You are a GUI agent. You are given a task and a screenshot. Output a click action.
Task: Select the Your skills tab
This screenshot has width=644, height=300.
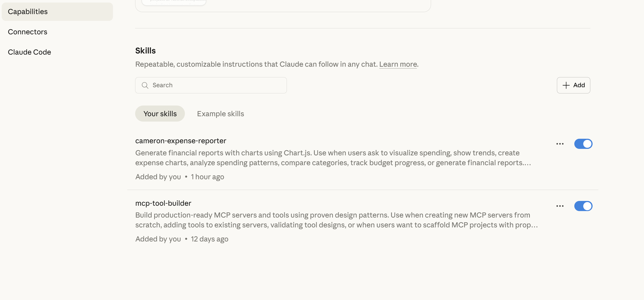160,114
